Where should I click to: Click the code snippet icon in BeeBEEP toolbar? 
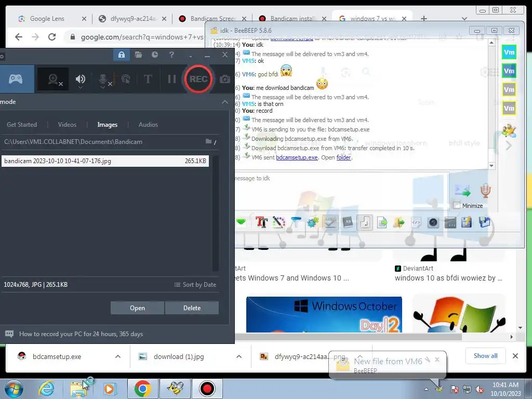[x=416, y=222]
